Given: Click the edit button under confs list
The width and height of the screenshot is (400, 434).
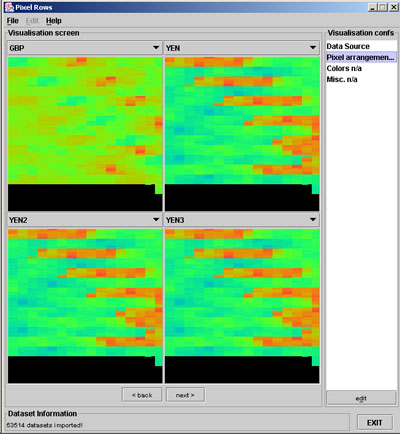Looking at the screenshot, I should [361, 398].
